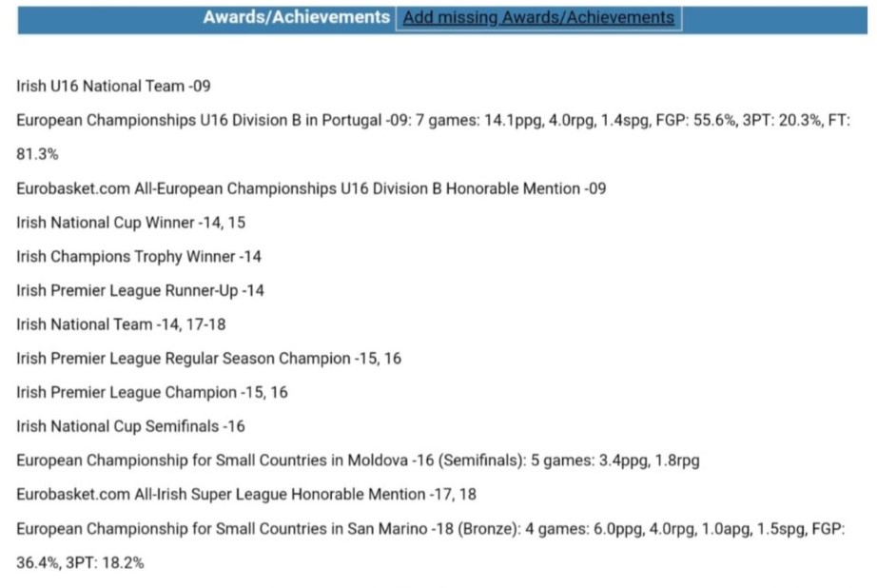Image resolution: width=877 pixels, height=588 pixels.
Task: Select the Small Countries in San Marino -18 entry
Action: coord(430,529)
